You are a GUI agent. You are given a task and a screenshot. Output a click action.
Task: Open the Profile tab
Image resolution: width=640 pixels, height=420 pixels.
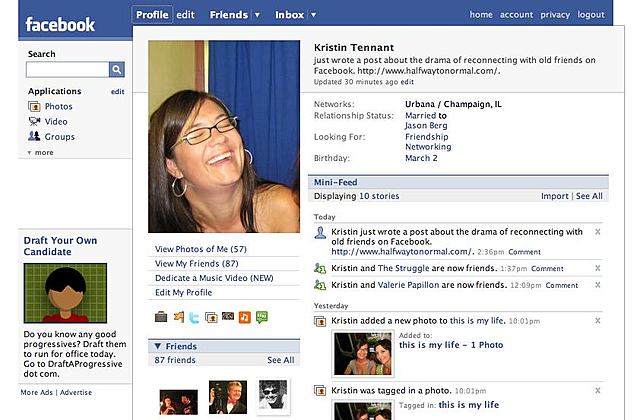(152, 15)
